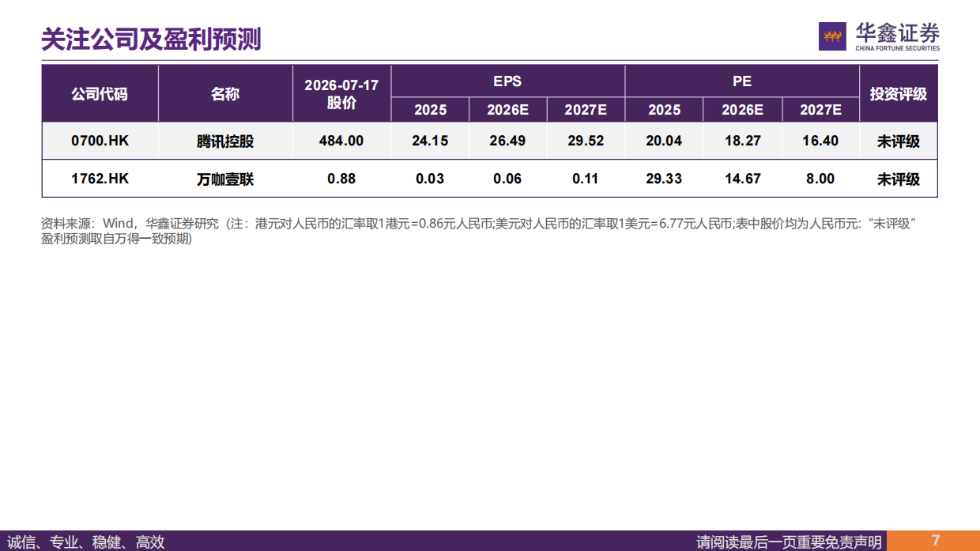The width and height of the screenshot is (980, 551).
Task: Select share price 484.00 cell
Action: pyautogui.click(x=341, y=141)
